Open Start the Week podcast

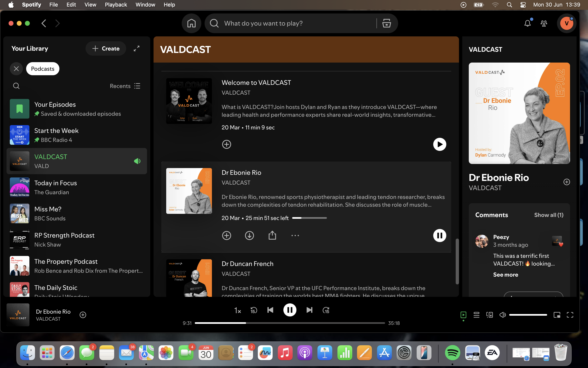pos(77,135)
